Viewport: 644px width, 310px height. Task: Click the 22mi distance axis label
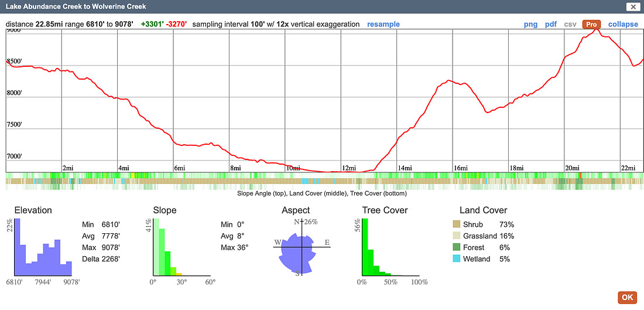pos(628,168)
